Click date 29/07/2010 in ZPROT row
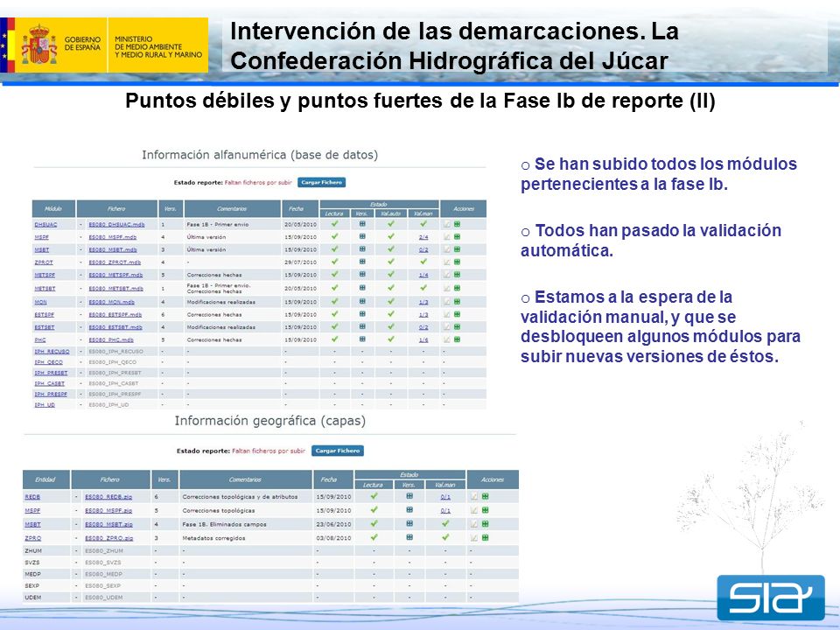This screenshot has height=630, width=840. coord(300,262)
